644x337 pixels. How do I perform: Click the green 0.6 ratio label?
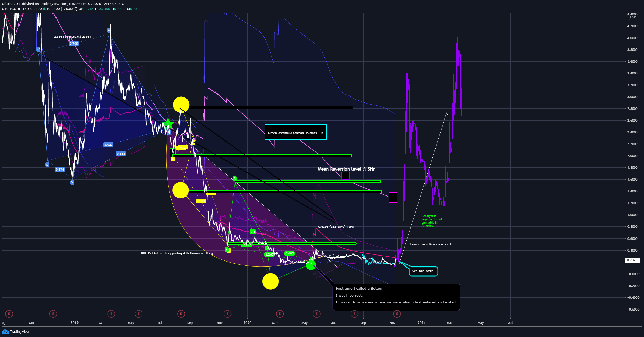pyautogui.click(x=253, y=232)
